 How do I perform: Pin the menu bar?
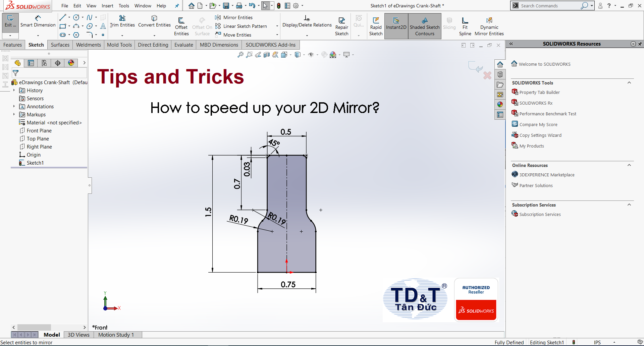177,6
